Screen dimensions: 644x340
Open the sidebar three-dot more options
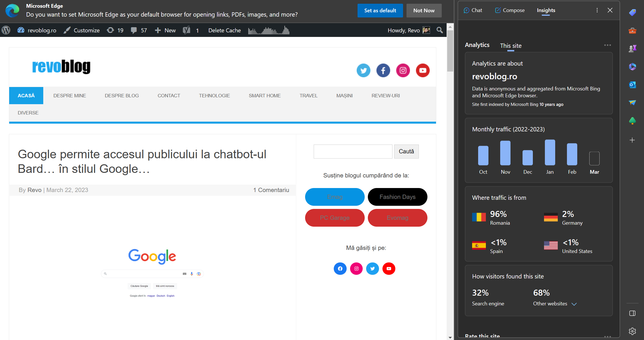point(597,10)
